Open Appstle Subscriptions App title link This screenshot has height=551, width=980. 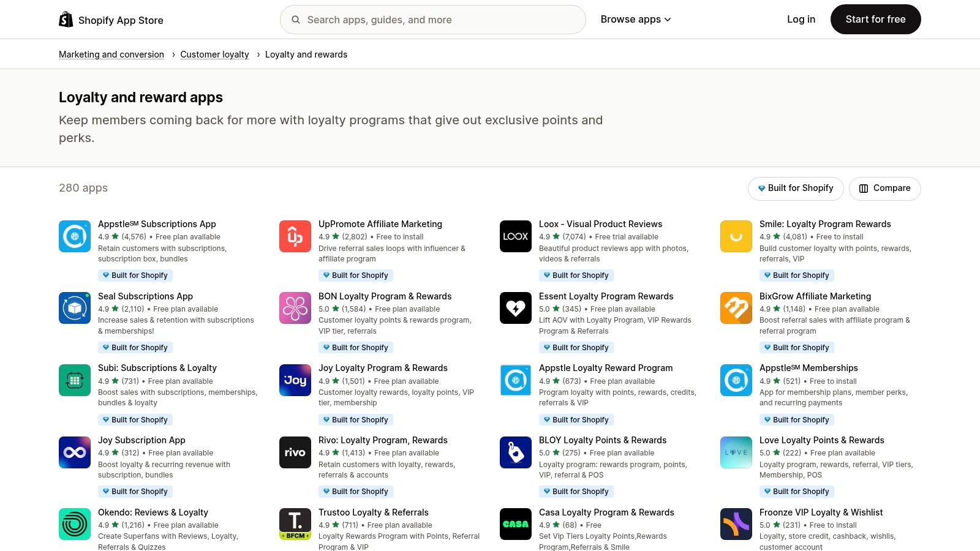157,224
